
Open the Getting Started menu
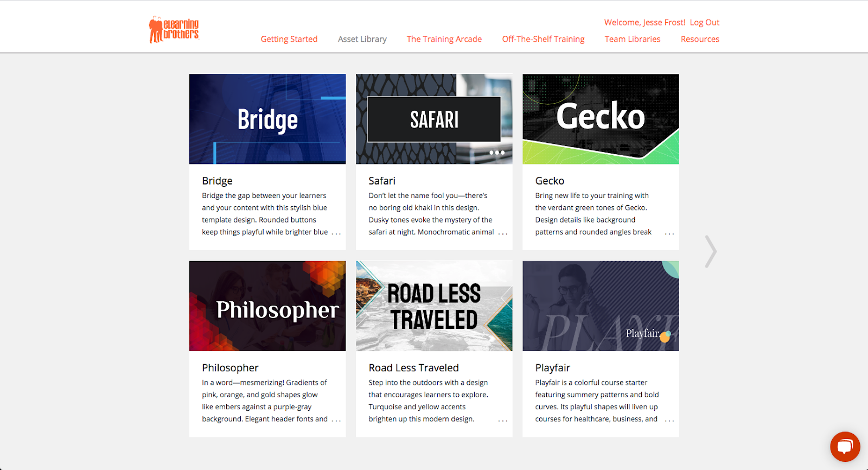tap(289, 39)
